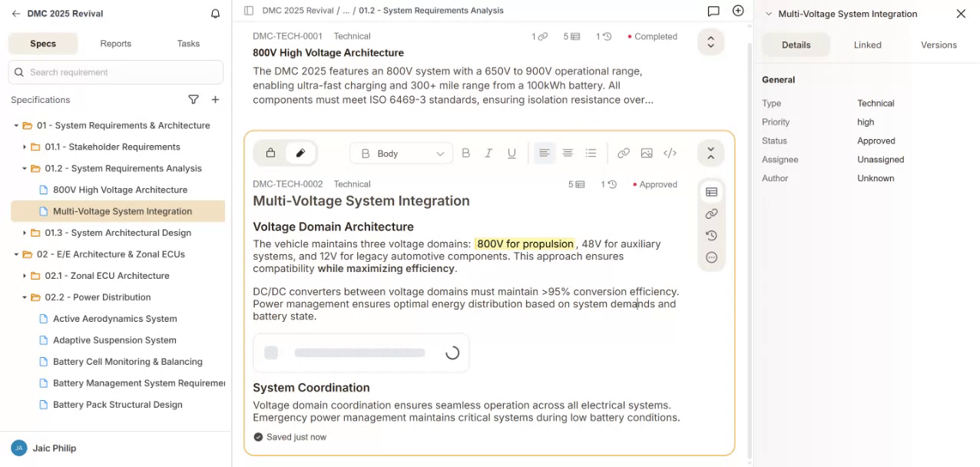Toggle underline formatting
The image size is (980, 467).
click(512, 154)
